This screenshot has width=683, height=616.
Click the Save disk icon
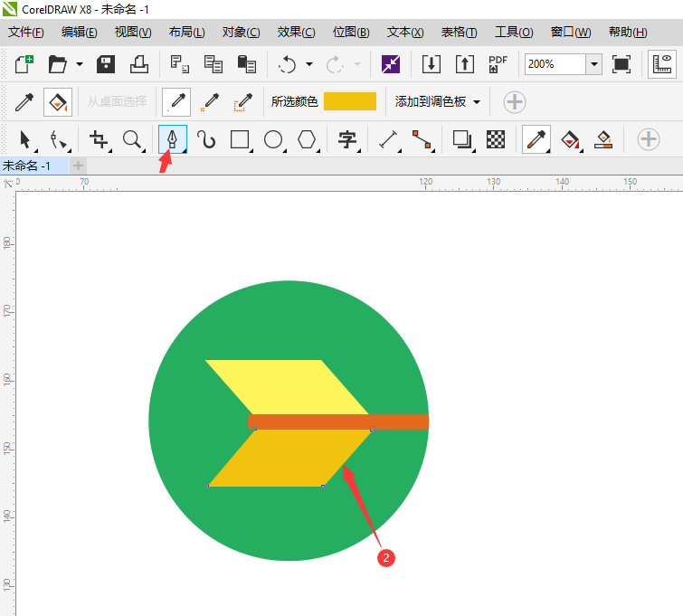click(x=106, y=65)
